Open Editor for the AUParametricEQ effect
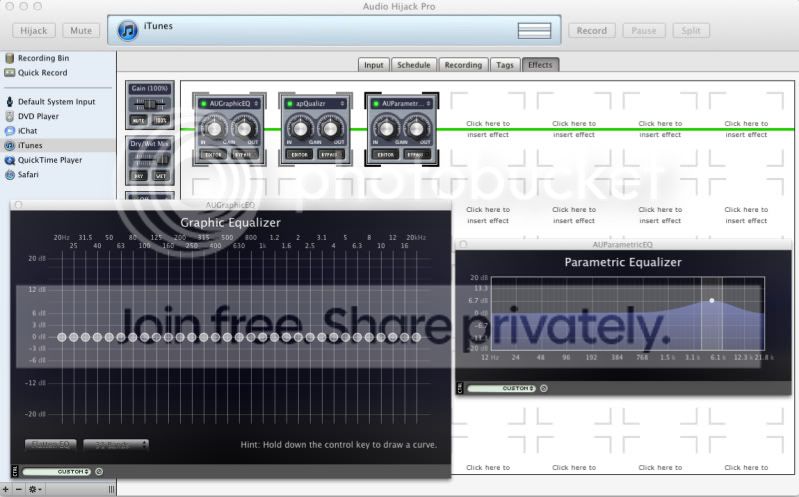 point(386,154)
